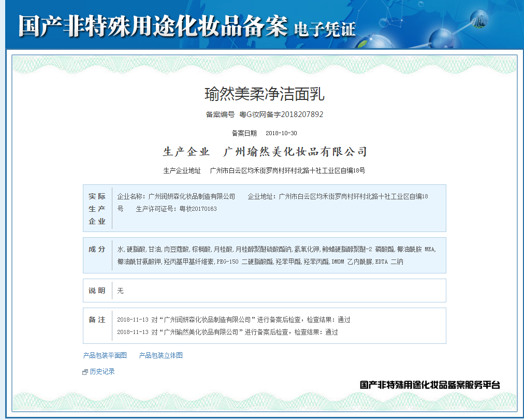Image resolution: width=524 pixels, height=420 pixels.
Task: Click the filing number 粤G妆网备字2018207892
Action: click(x=281, y=114)
